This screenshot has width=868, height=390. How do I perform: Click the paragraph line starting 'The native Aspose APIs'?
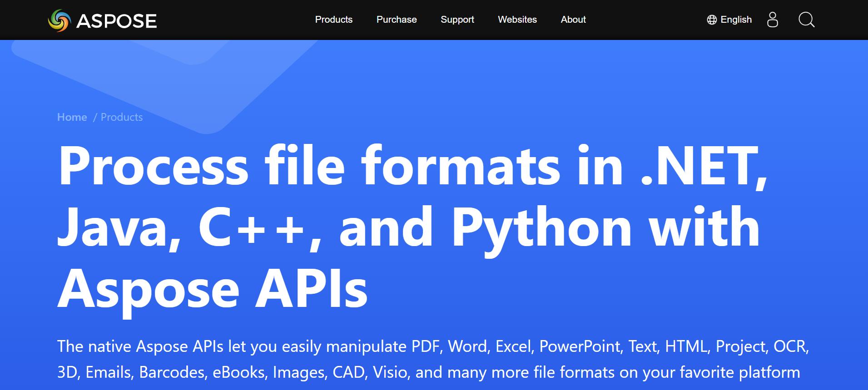coord(433,347)
